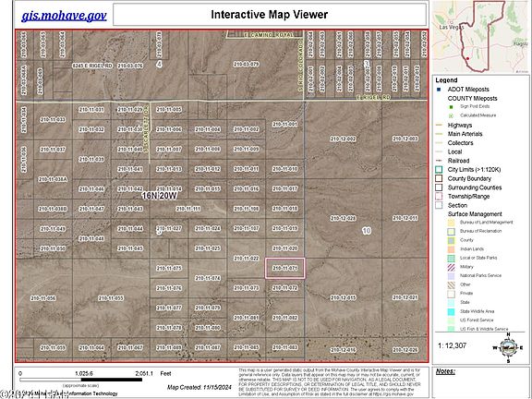The width and height of the screenshot is (532, 399).
Task: Click the Calculated Measure legend symbol
Action: point(452,115)
